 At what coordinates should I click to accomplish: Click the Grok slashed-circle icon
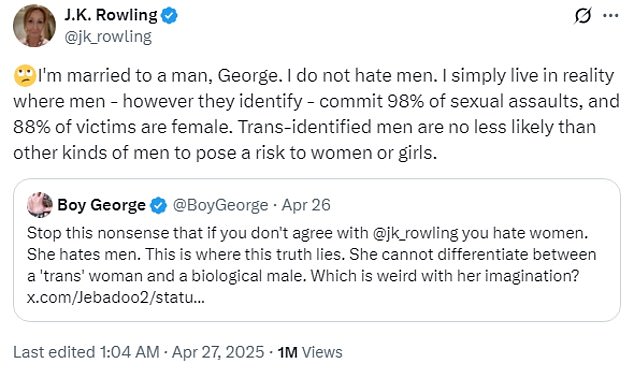[583, 16]
